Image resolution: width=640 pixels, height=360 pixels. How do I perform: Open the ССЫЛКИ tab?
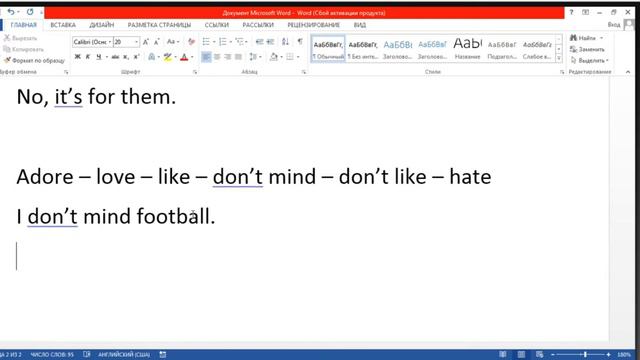[x=217, y=25]
